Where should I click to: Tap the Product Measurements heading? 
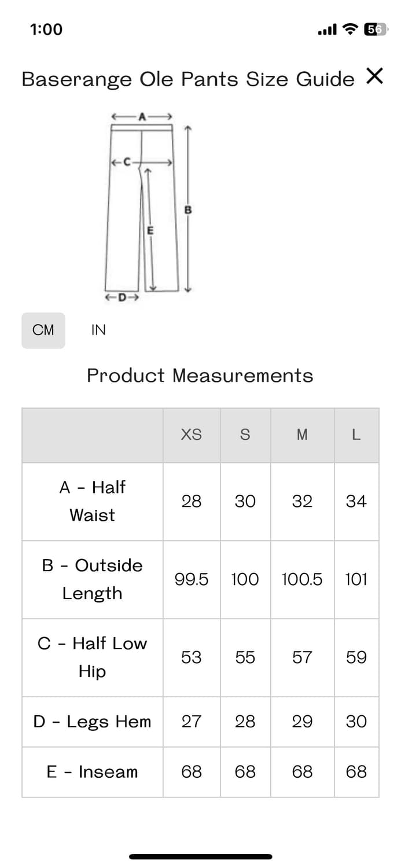(x=200, y=376)
